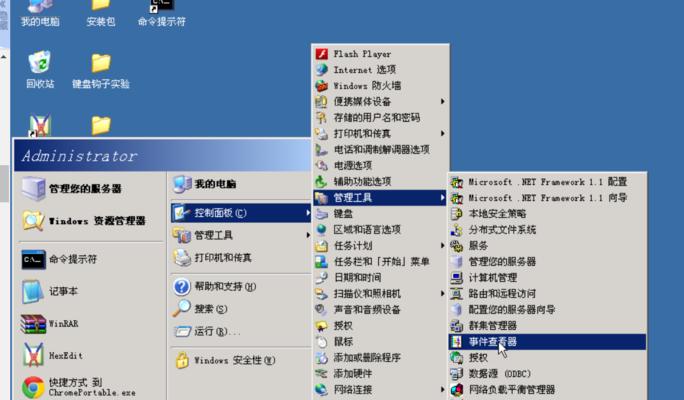Click the 网络负载平衡管理器 icon

click(x=457, y=390)
